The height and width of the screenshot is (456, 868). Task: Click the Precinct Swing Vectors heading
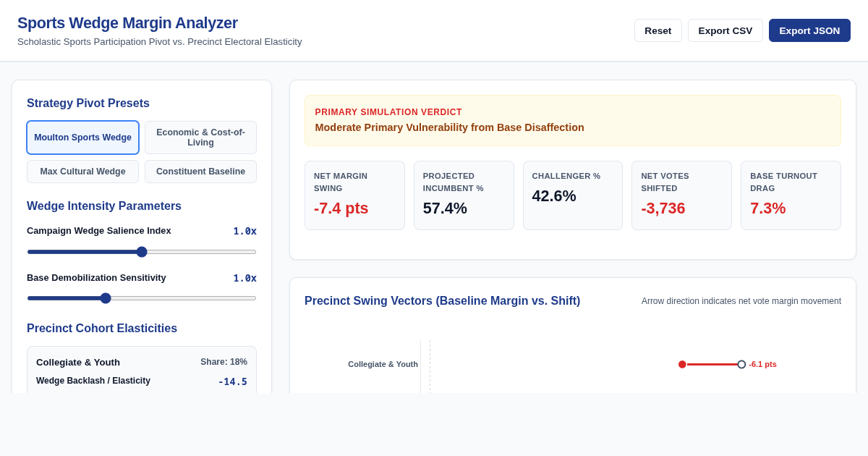pyautogui.click(x=442, y=301)
